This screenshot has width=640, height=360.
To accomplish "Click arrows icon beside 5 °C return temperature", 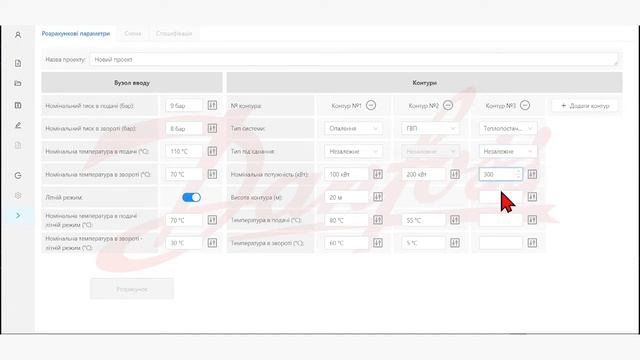I will [455, 243].
